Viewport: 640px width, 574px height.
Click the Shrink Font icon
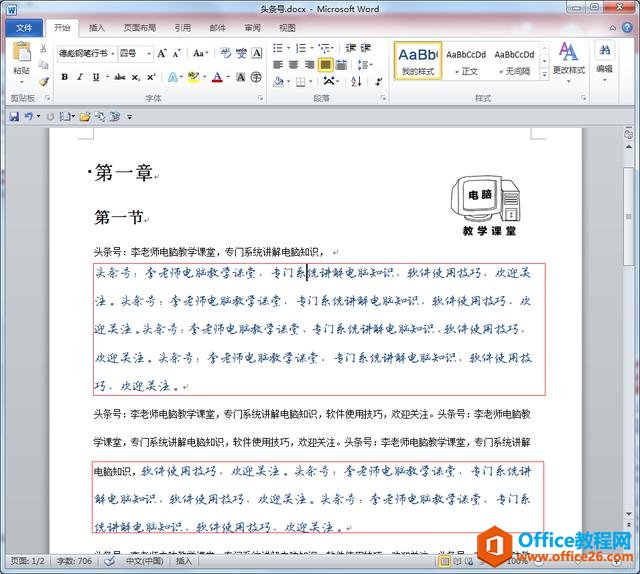click(x=176, y=53)
